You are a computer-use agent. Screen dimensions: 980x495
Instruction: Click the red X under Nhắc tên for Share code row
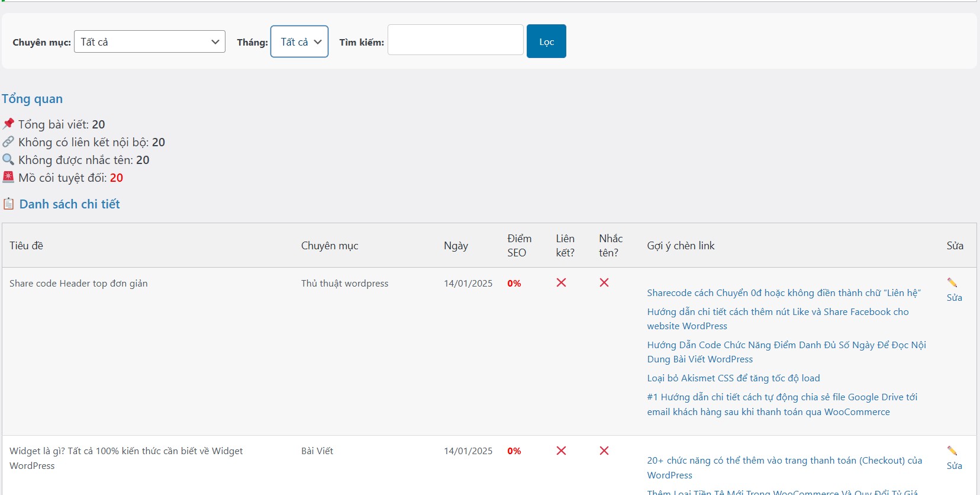coord(604,282)
